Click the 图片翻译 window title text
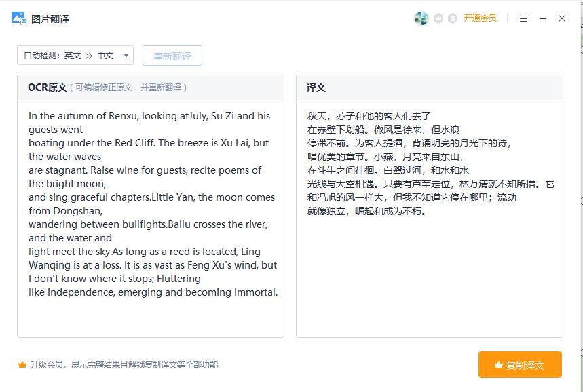 (50, 19)
